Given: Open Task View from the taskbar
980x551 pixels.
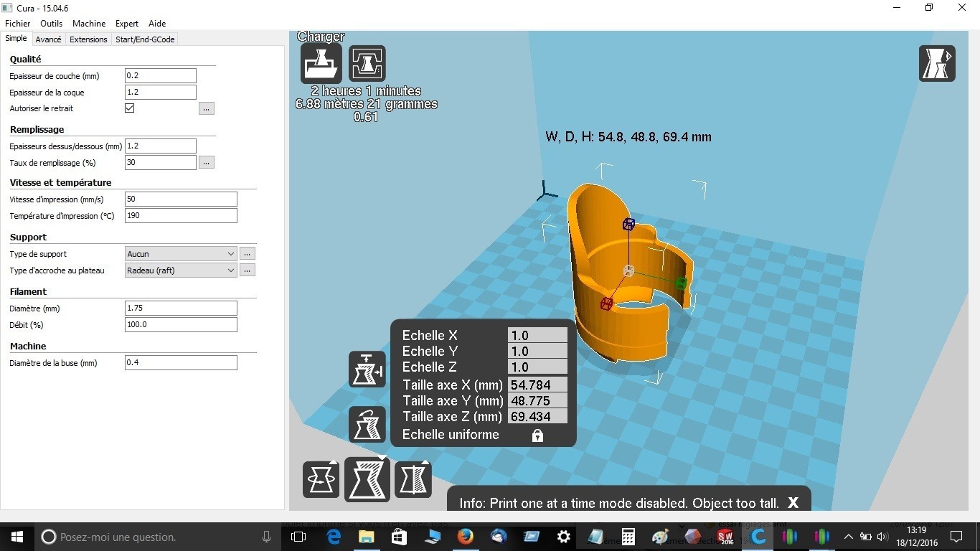Looking at the screenshot, I should click(298, 537).
